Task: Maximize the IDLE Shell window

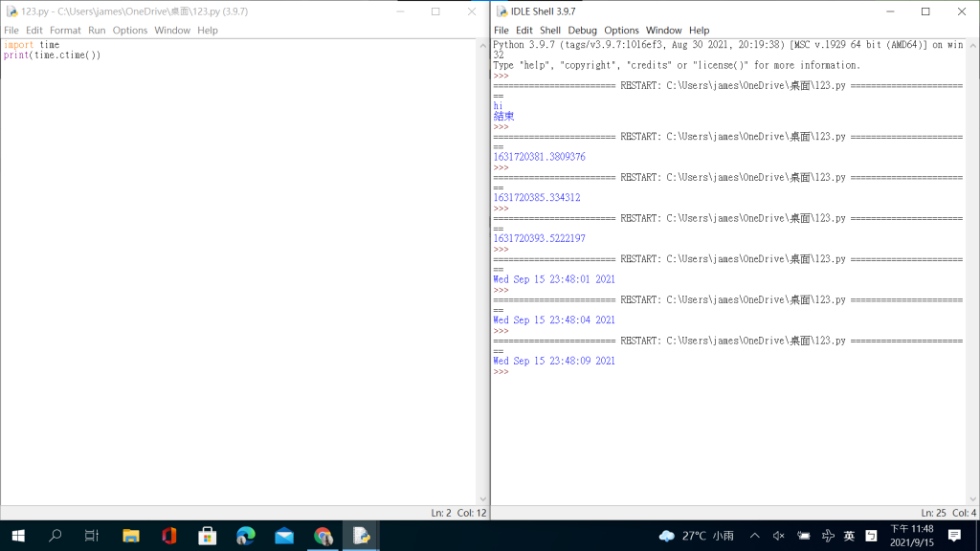Action: tap(925, 11)
